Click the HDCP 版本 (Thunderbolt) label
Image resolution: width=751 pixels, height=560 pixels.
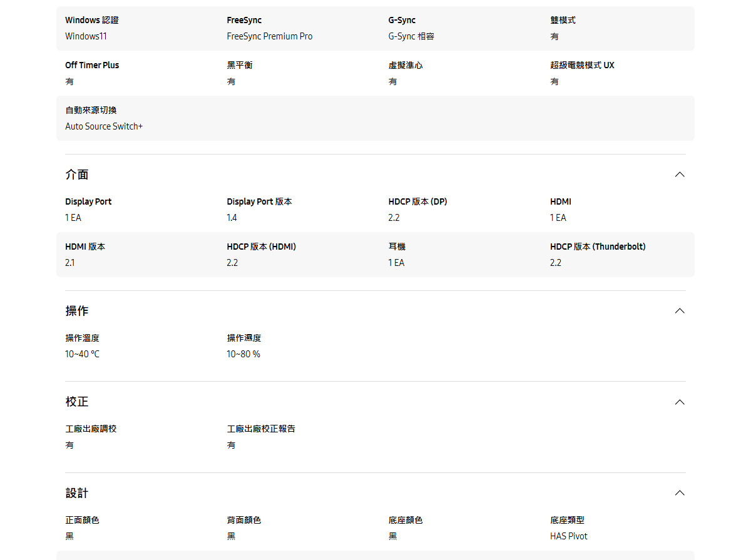pyautogui.click(x=598, y=247)
